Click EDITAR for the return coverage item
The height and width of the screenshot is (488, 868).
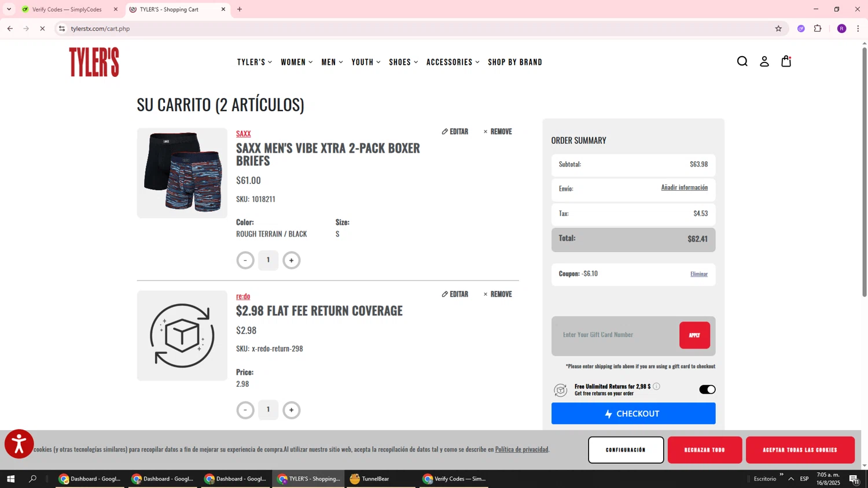point(455,294)
